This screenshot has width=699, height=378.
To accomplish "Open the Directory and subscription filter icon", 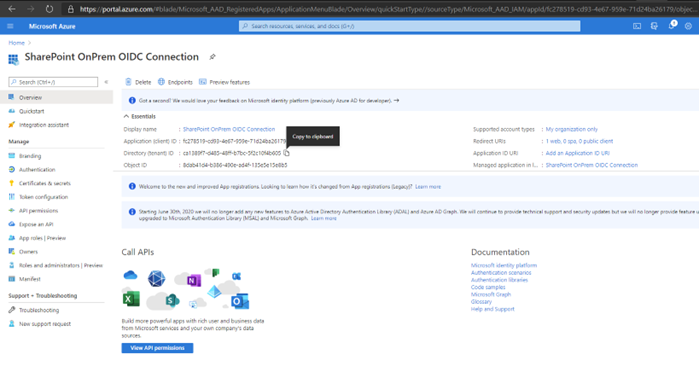I will click(x=654, y=26).
